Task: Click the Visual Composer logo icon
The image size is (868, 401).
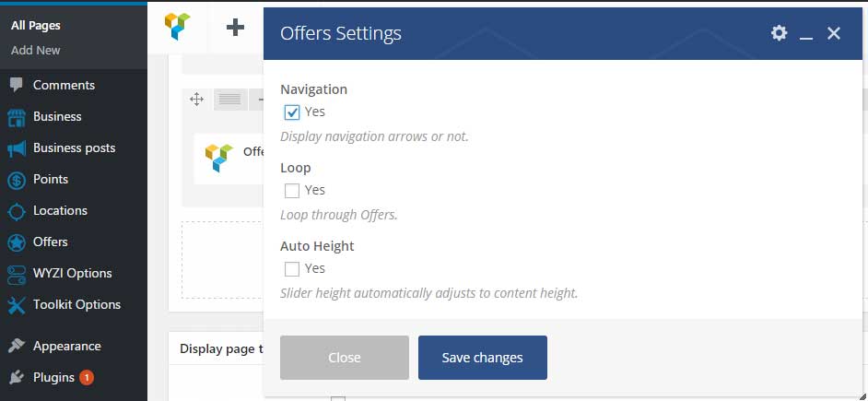Action: click(177, 27)
